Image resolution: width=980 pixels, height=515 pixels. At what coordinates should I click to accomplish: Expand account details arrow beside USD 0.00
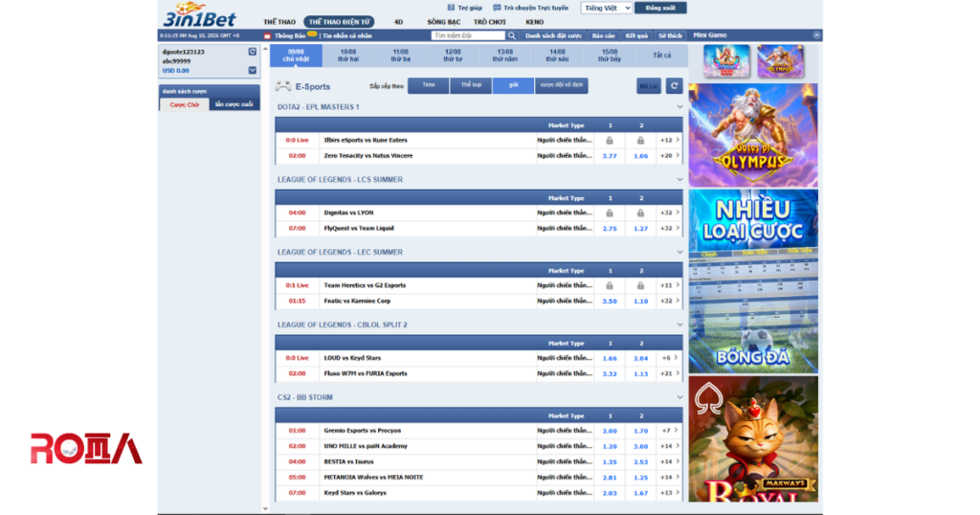click(253, 71)
